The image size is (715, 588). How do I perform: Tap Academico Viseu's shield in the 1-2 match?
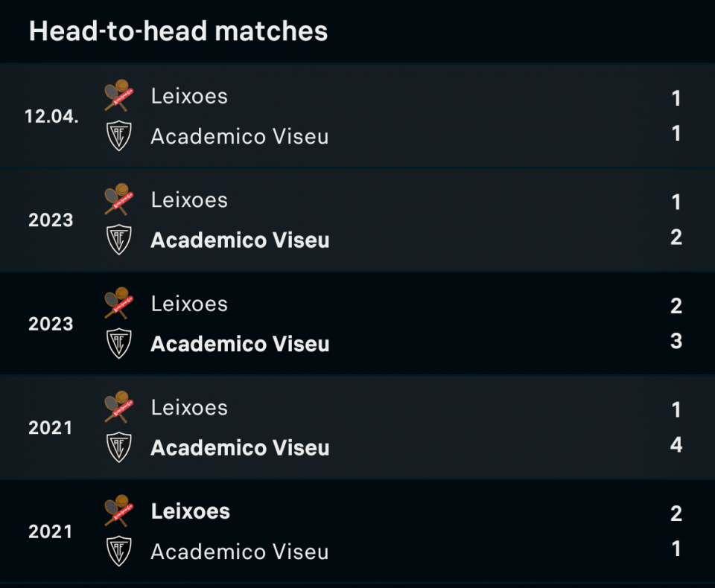point(118,240)
